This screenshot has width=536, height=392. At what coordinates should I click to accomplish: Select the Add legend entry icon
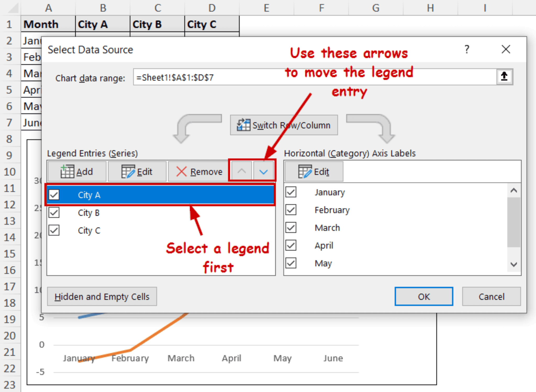(67, 171)
